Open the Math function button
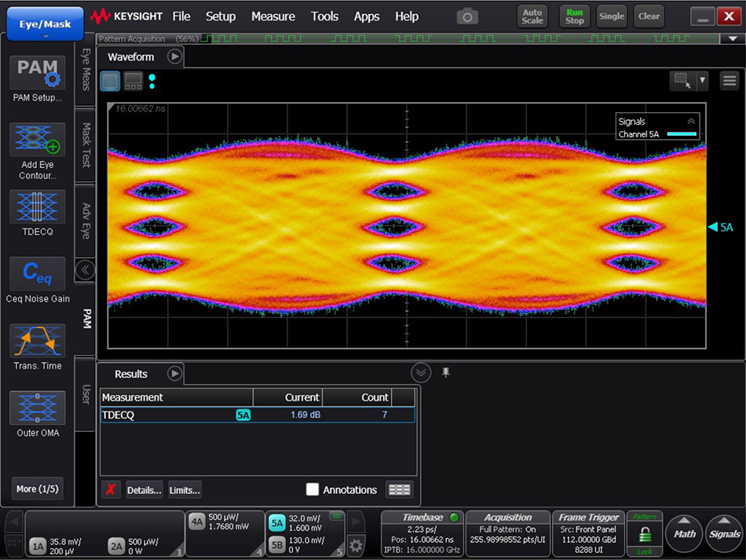This screenshot has width=746, height=560. (x=685, y=533)
